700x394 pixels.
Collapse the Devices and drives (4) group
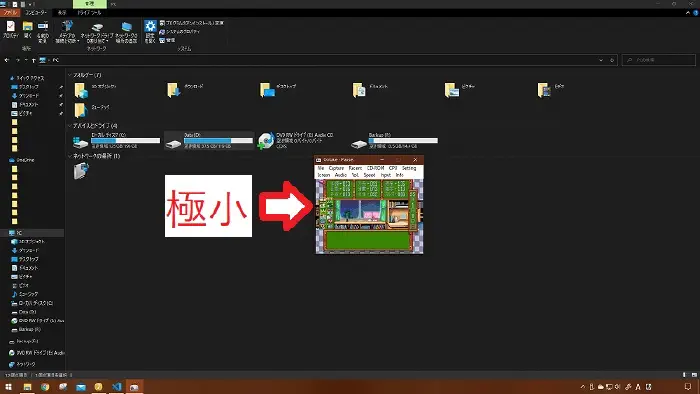coord(93,126)
